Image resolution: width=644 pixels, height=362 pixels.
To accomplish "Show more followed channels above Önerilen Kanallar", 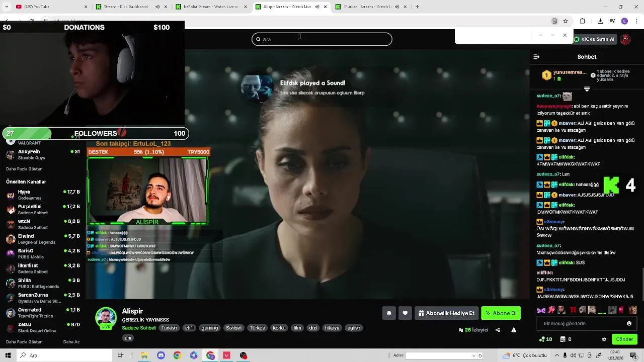I will click(24, 169).
